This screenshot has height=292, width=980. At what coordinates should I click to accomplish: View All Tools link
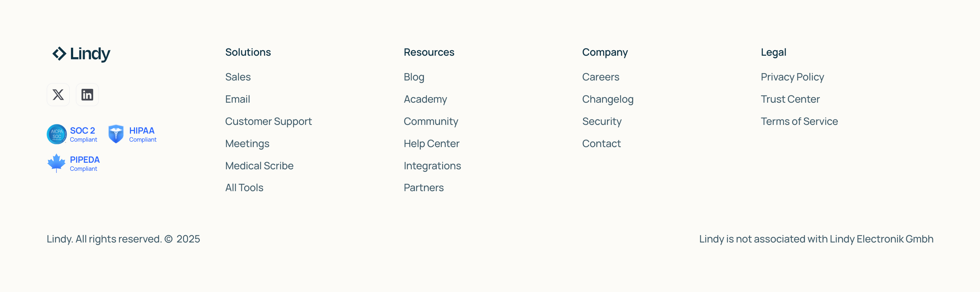coord(244,188)
